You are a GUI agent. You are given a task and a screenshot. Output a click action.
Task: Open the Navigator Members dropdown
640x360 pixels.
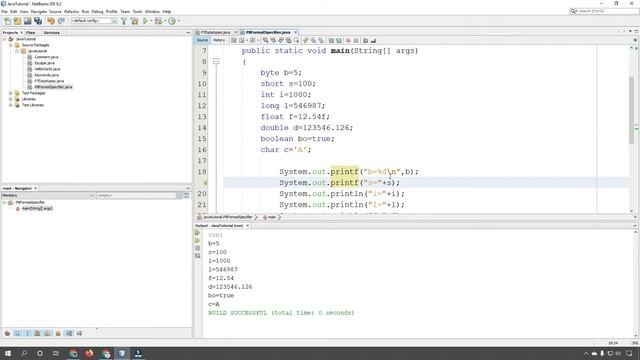coord(48,196)
